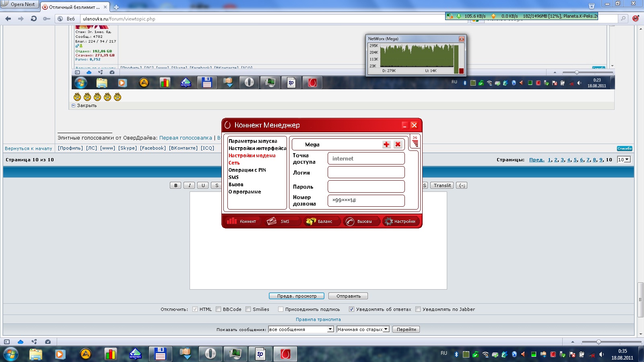Image resolution: width=644 pixels, height=362 pixels.
Task: Delete the Mega profile with red X
Action: (x=398, y=144)
